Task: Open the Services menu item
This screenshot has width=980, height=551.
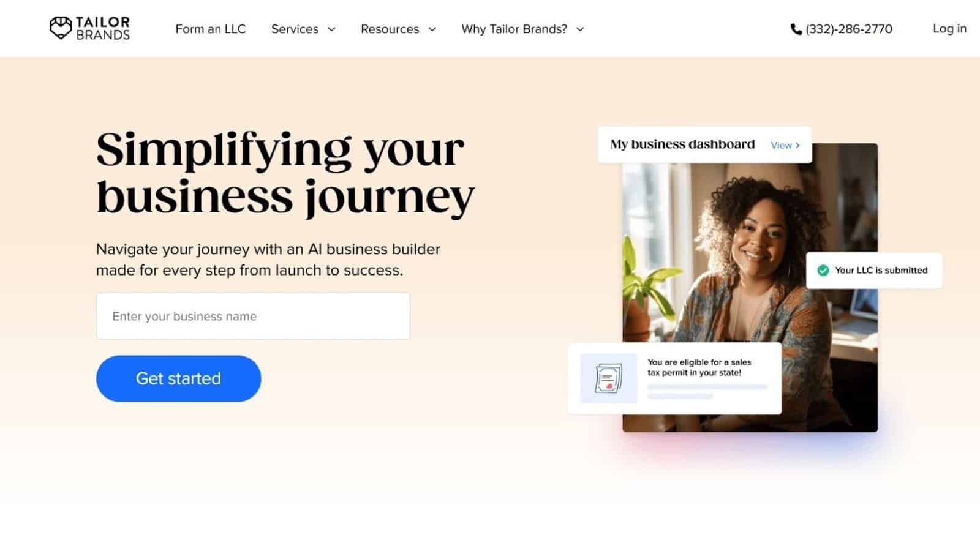Action: click(x=295, y=29)
